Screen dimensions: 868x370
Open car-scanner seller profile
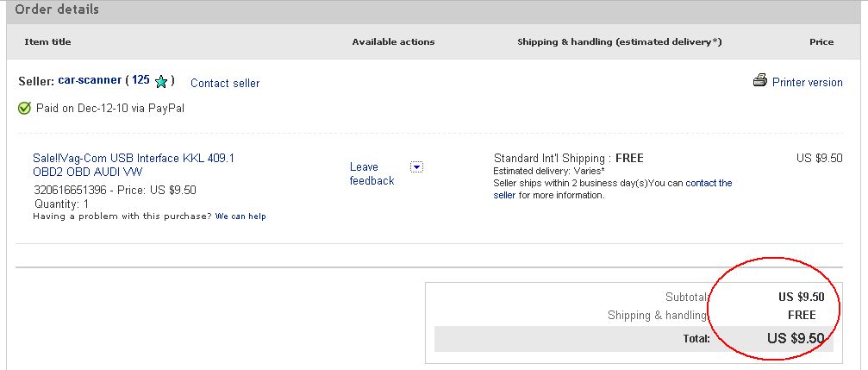90,79
